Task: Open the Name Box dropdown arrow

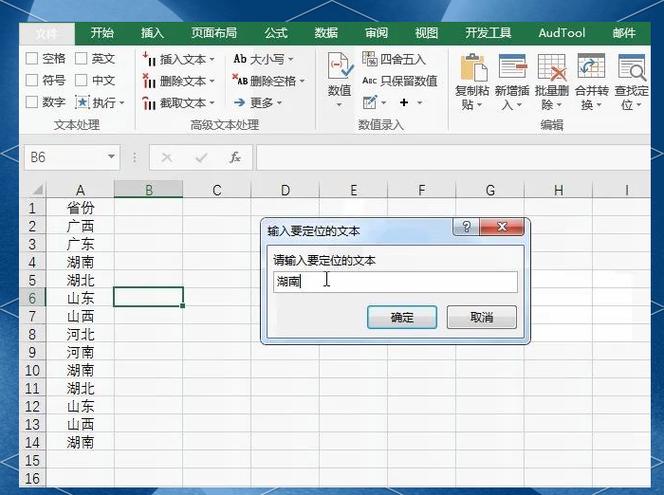Action: [x=111, y=157]
